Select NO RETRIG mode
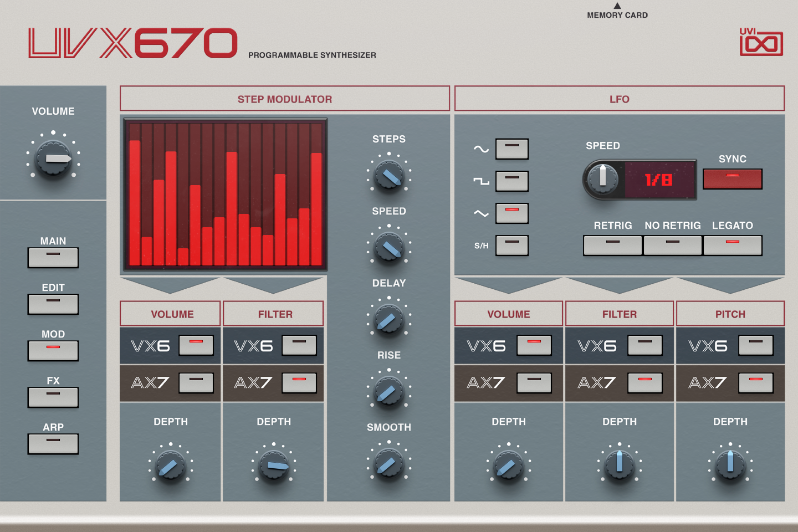The image size is (798, 532). click(672, 245)
